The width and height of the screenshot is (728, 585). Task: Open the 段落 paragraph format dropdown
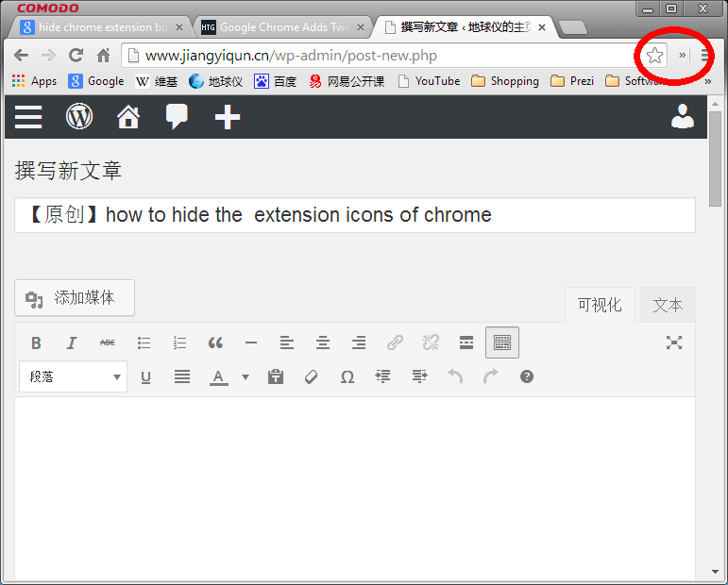click(73, 376)
